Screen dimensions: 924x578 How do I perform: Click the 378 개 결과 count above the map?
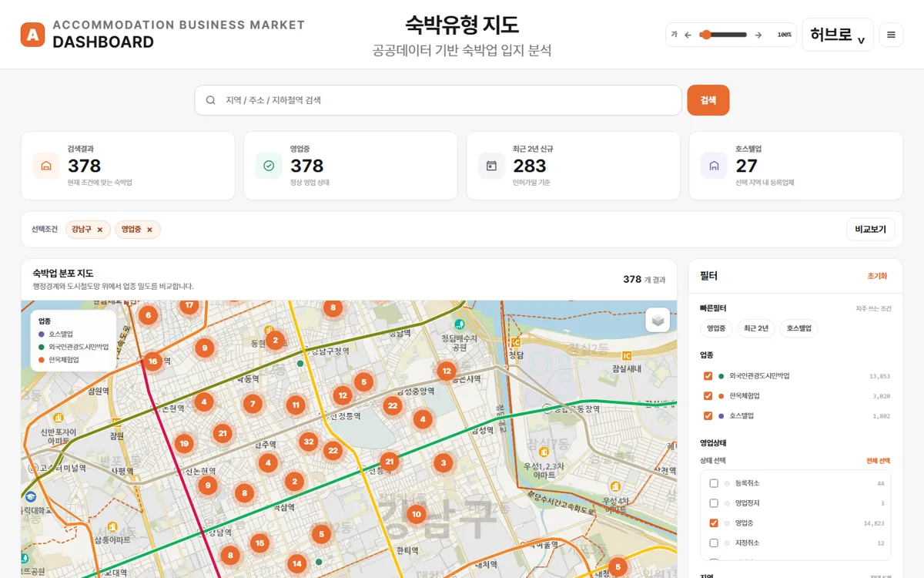644,280
